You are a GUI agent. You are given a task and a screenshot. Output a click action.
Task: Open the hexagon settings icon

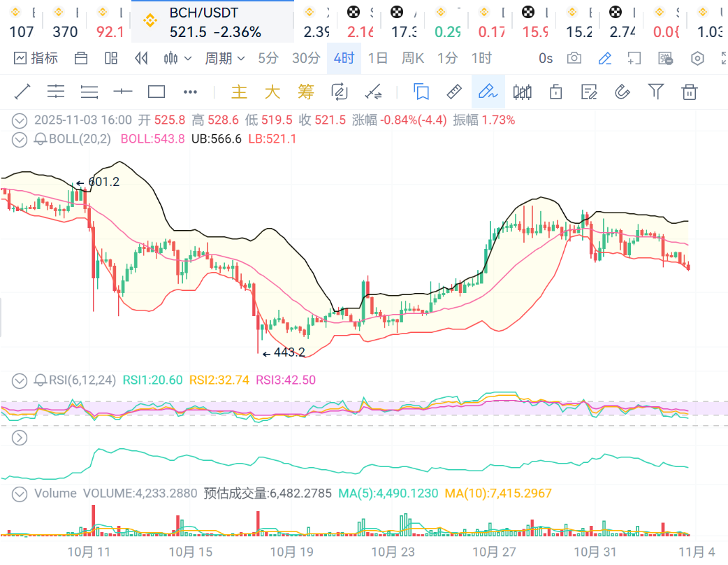coord(697,58)
